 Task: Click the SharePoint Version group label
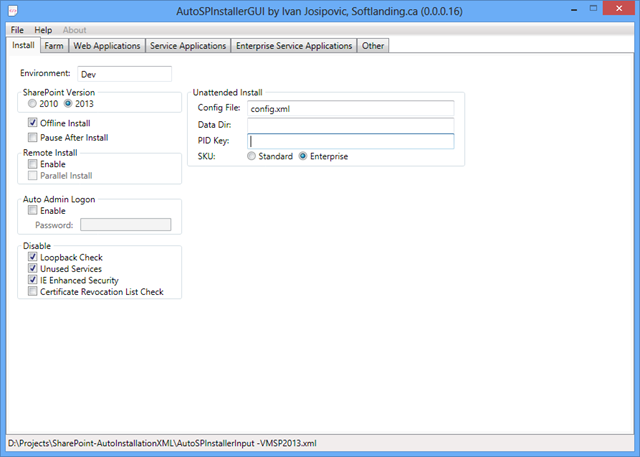pyautogui.click(x=59, y=93)
